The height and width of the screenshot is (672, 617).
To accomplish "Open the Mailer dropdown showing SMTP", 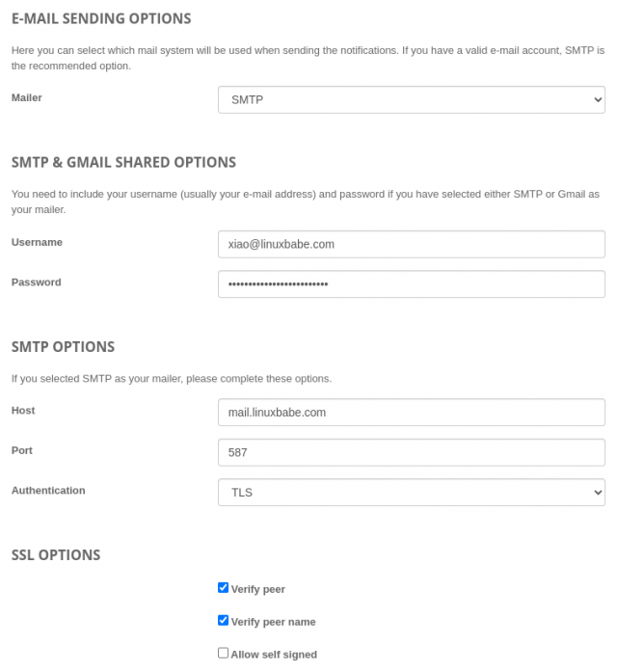I will click(x=411, y=99).
